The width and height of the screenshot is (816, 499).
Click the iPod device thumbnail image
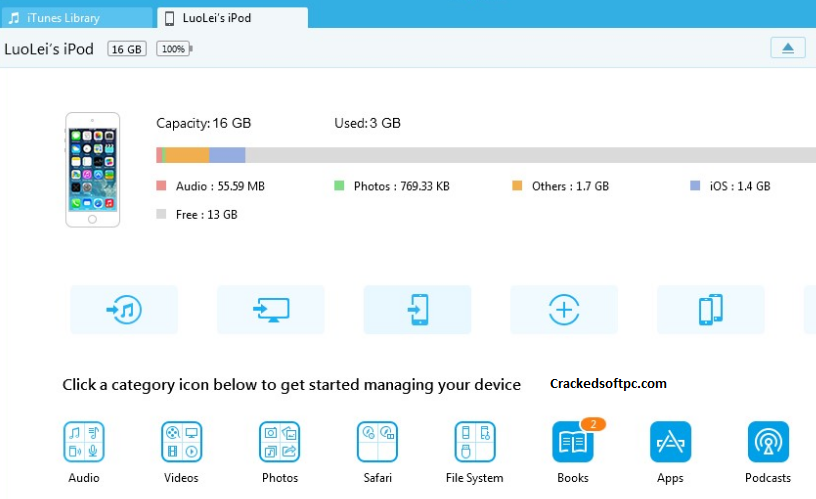(x=93, y=170)
